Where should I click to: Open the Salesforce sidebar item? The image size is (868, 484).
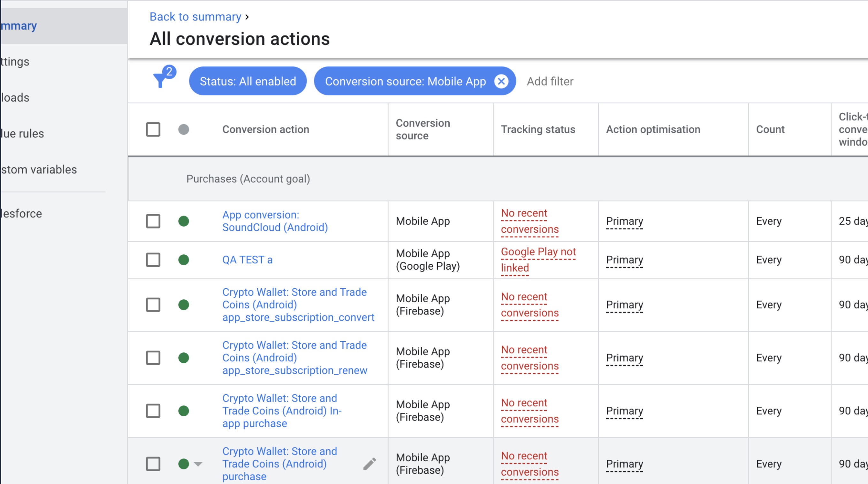64,214
